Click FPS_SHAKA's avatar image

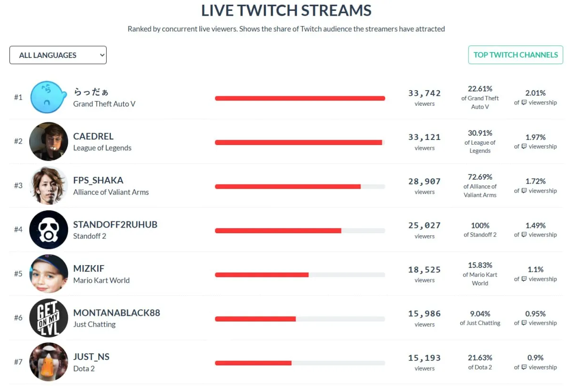click(48, 185)
